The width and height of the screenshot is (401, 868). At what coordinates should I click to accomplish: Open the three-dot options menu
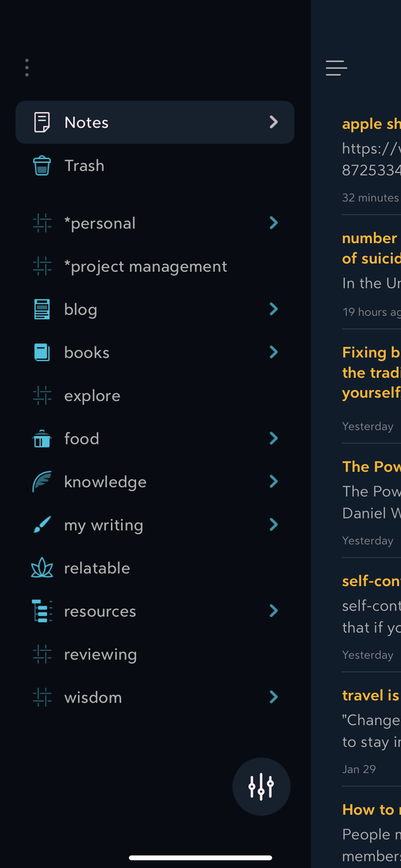click(27, 67)
